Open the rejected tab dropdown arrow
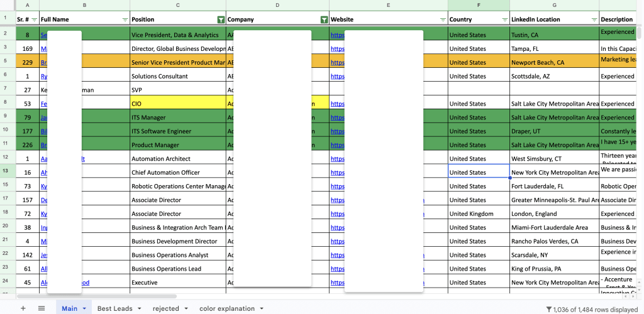 pos(186,309)
